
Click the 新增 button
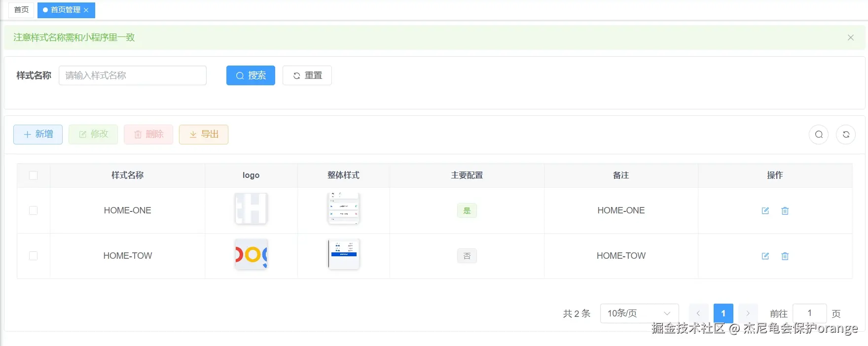click(38, 134)
